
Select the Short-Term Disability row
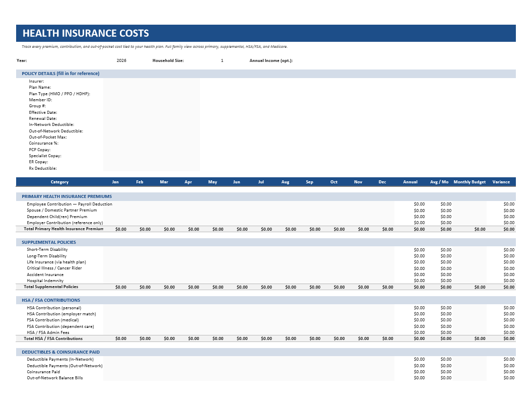pos(265,250)
